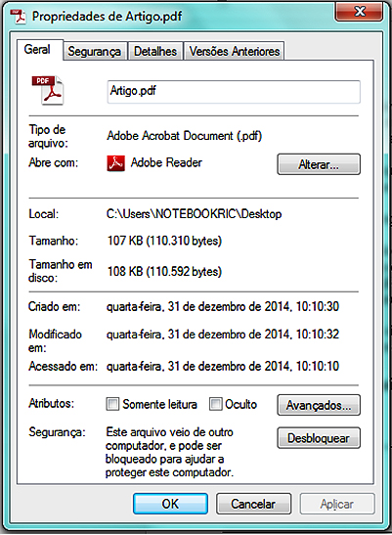The height and width of the screenshot is (535, 392).
Task: Open the Detalhes tab
Action: pyautogui.click(x=155, y=51)
